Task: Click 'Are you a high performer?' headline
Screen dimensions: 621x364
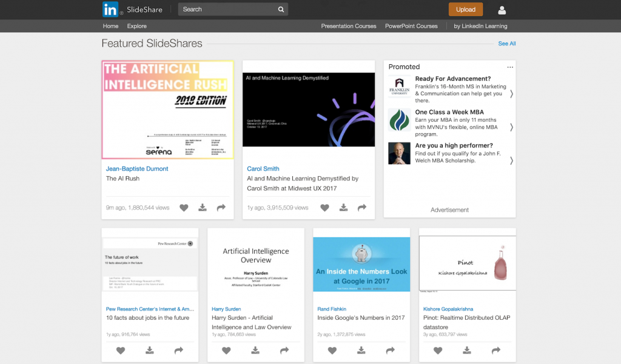Action: 454,145
